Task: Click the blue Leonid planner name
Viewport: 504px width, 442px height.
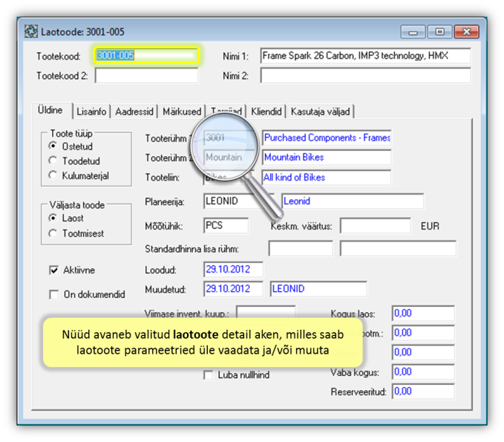Action: coord(297,201)
